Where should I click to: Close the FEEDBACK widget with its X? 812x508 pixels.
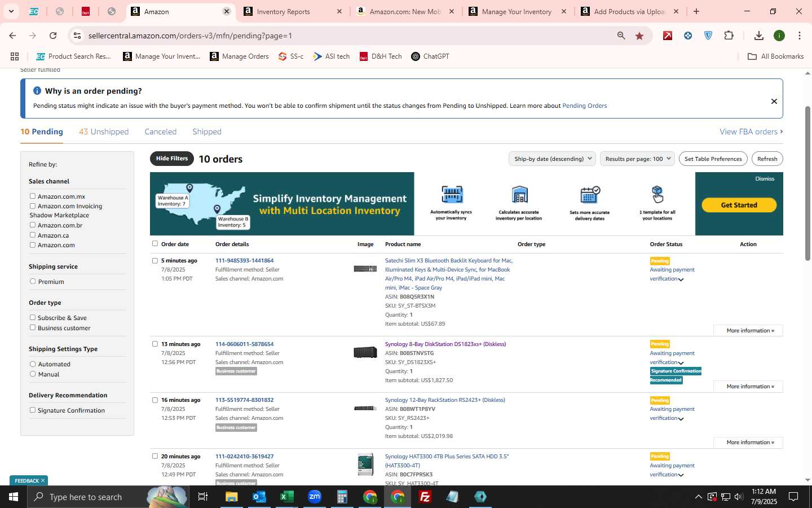click(43, 480)
